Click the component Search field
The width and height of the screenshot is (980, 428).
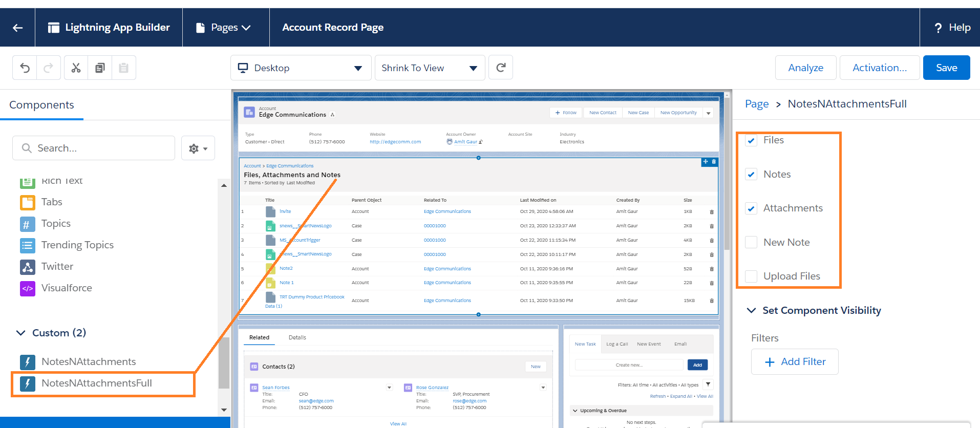tap(94, 148)
